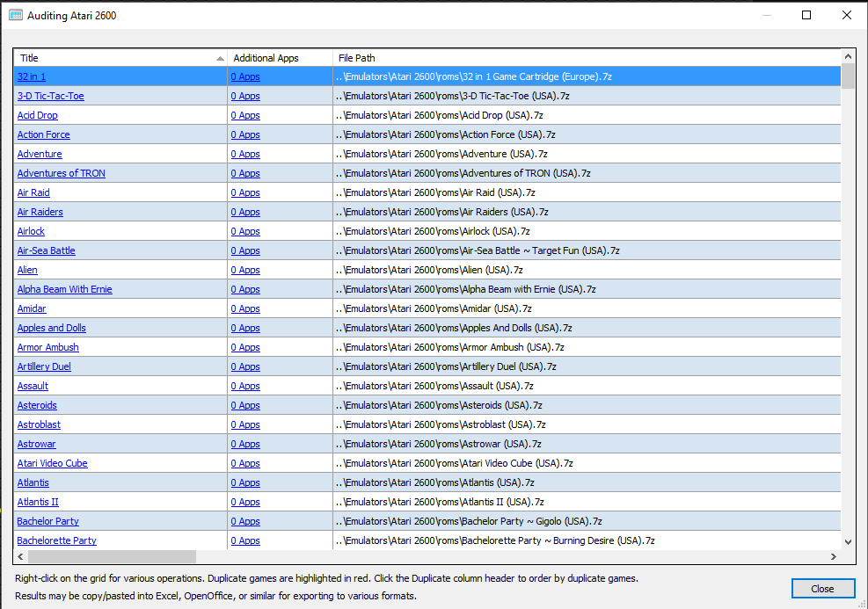
Task: Select the Air Raiders (USA).7z file path
Action: pyautogui.click(x=441, y=212)
